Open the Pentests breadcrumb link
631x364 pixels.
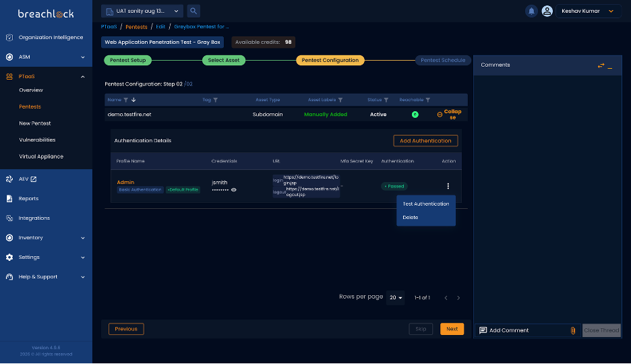(x=136, y=27)
